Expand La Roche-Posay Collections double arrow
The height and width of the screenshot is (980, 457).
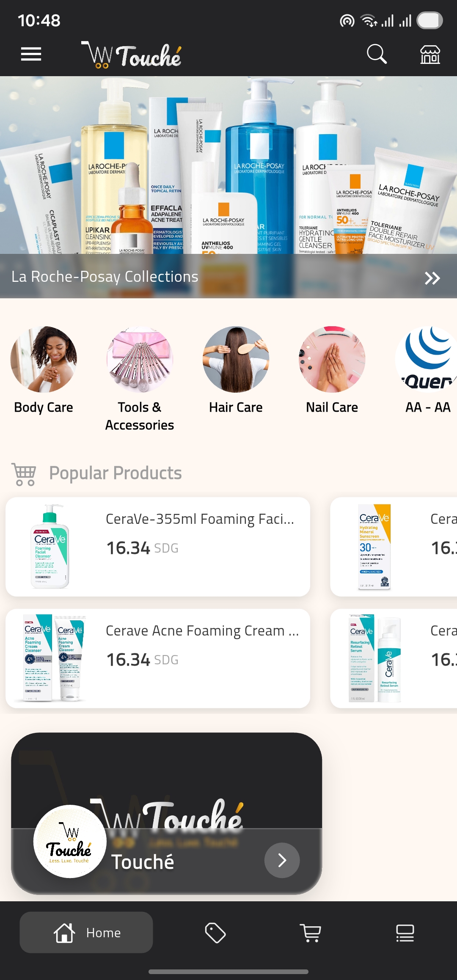click(432, 278)
